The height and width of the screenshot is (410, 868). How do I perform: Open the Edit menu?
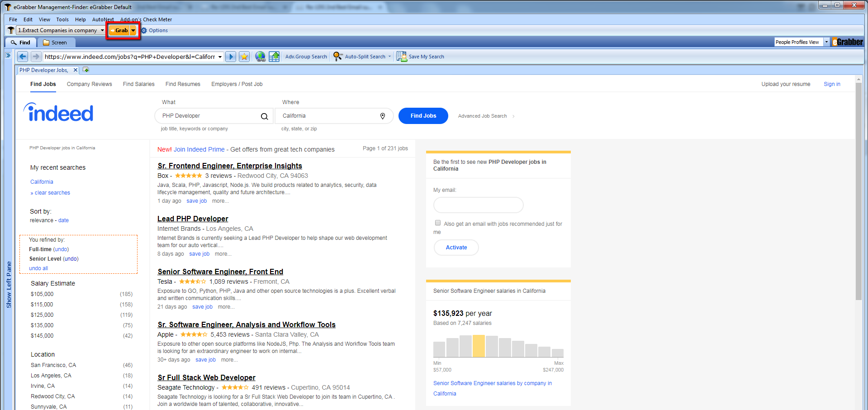coord(28,19)
